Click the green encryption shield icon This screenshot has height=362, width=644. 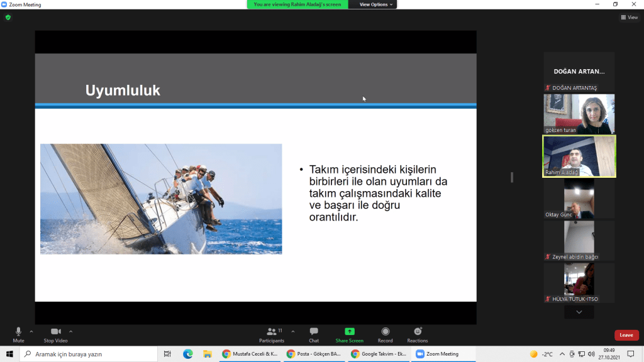point(8,18)
